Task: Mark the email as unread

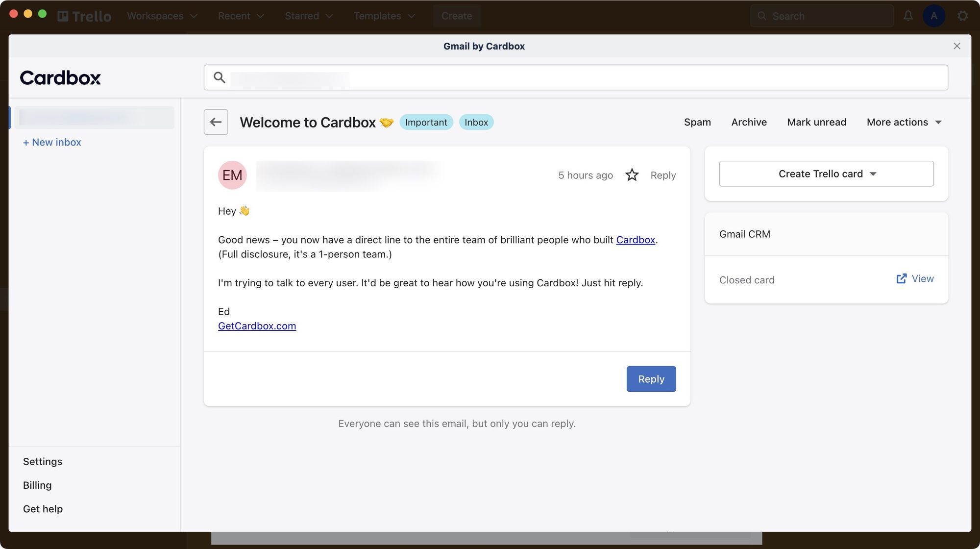Action: point(816,122)
